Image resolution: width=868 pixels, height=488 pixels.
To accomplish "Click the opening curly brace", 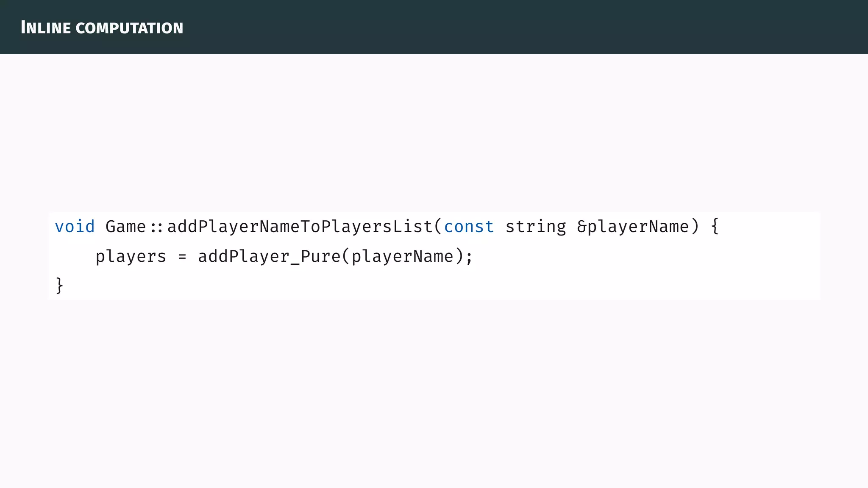I will [x=715, y=226].
